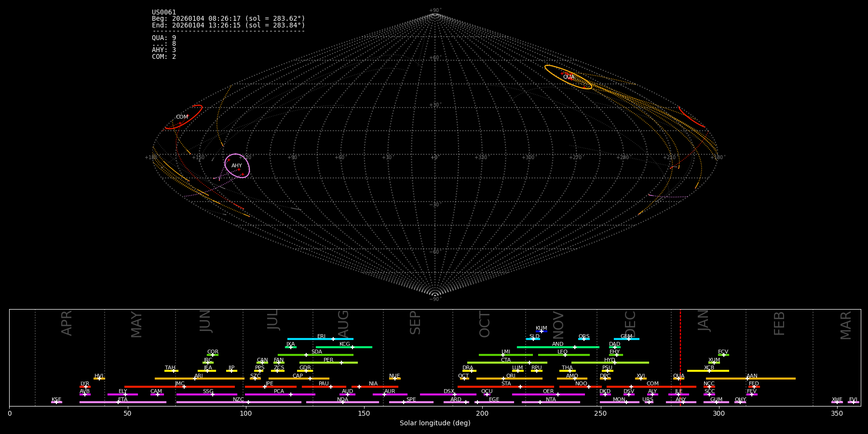Select the GEM shower label in the timeline
Viewport: 868px width, 434px height.
(626, 337)
